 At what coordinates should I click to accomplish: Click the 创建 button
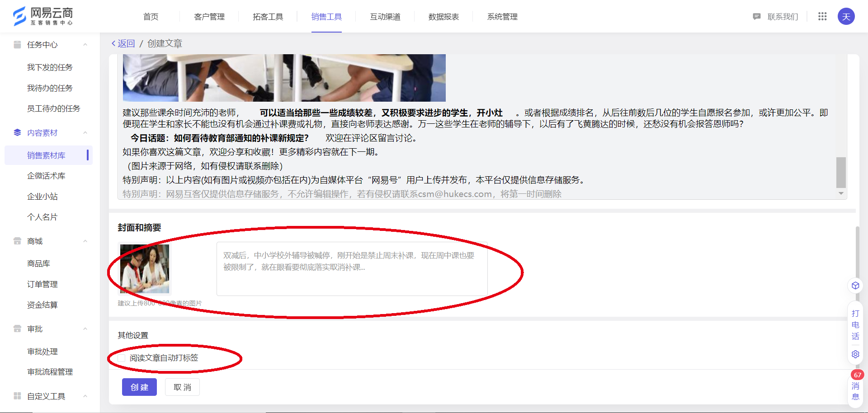click(139, 387)
